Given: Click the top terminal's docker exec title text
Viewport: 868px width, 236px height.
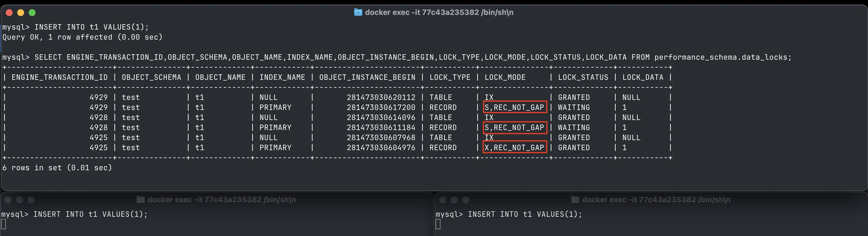Looking at the screenshot, I should [439, 12].
